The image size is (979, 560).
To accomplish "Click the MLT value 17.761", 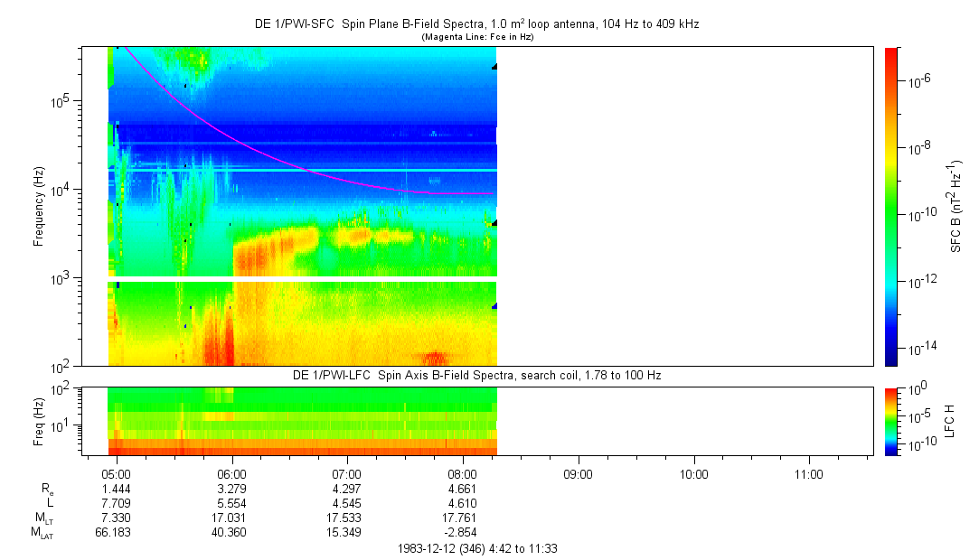I will tap(463, 518).
